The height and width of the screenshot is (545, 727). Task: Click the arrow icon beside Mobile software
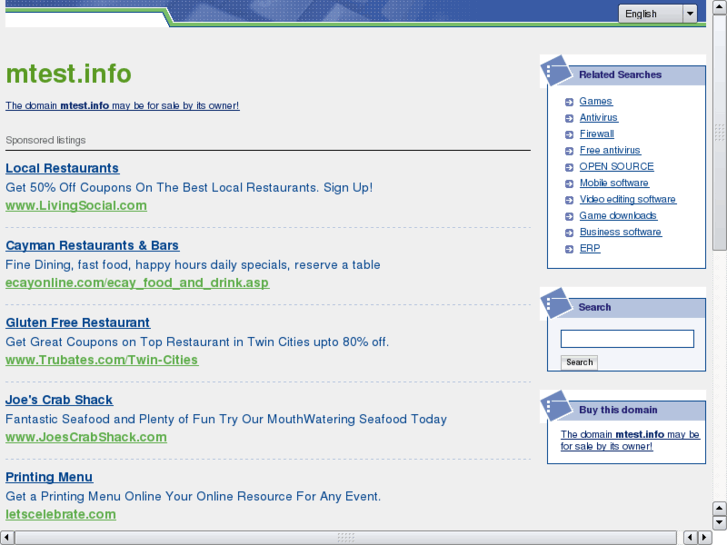click(569, 184)
